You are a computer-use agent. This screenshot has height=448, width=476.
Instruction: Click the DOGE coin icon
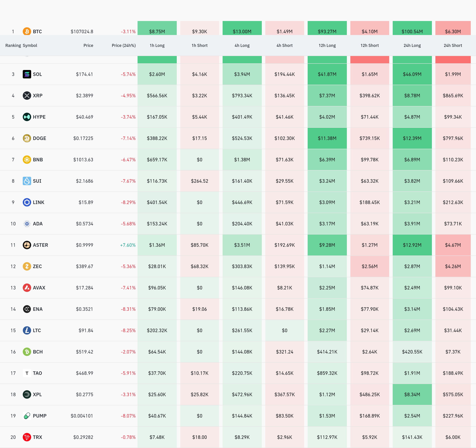click(x=27, y=138)
